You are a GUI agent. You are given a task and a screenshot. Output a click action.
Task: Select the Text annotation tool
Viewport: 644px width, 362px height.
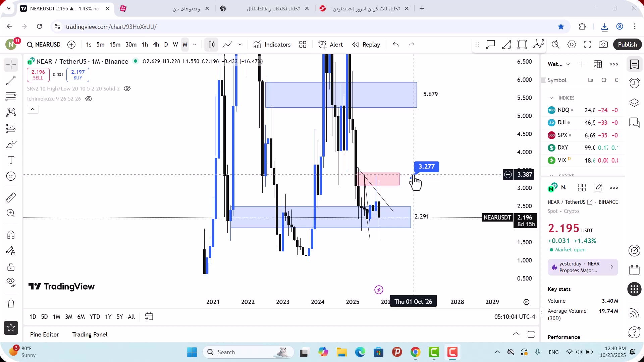coord(11,160)
